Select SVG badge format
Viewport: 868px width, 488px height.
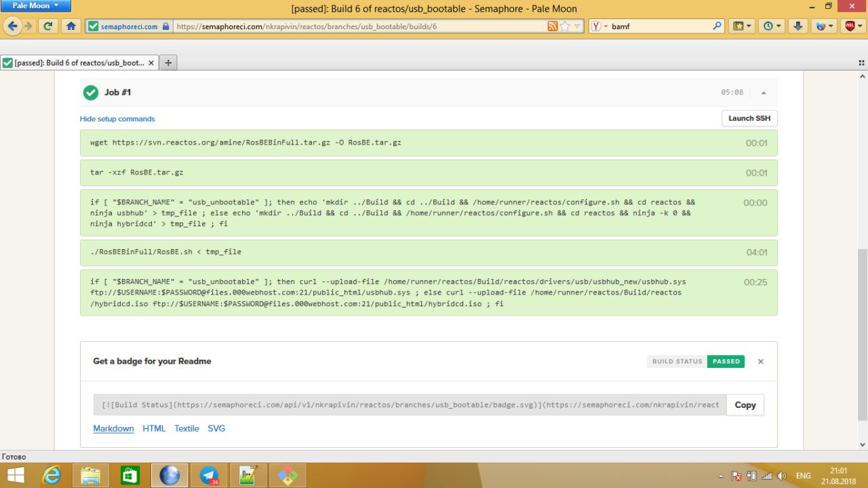click(x=216, y=428)
